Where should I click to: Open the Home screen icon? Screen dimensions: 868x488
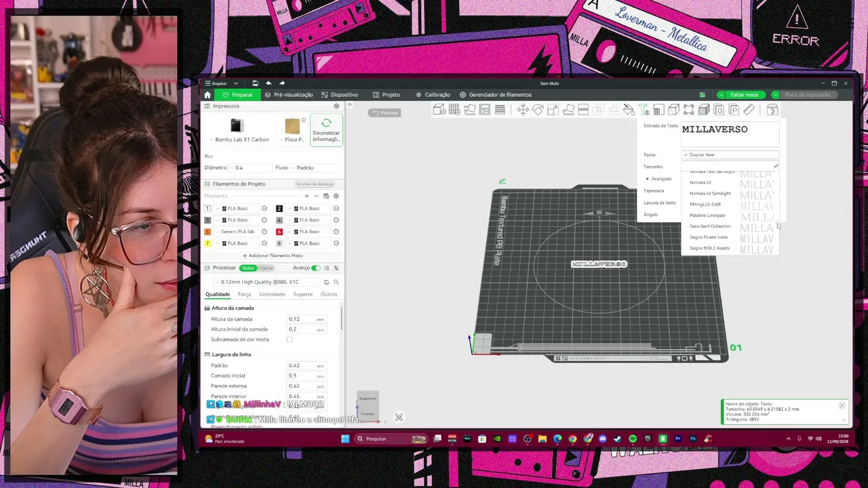(208, 95)
